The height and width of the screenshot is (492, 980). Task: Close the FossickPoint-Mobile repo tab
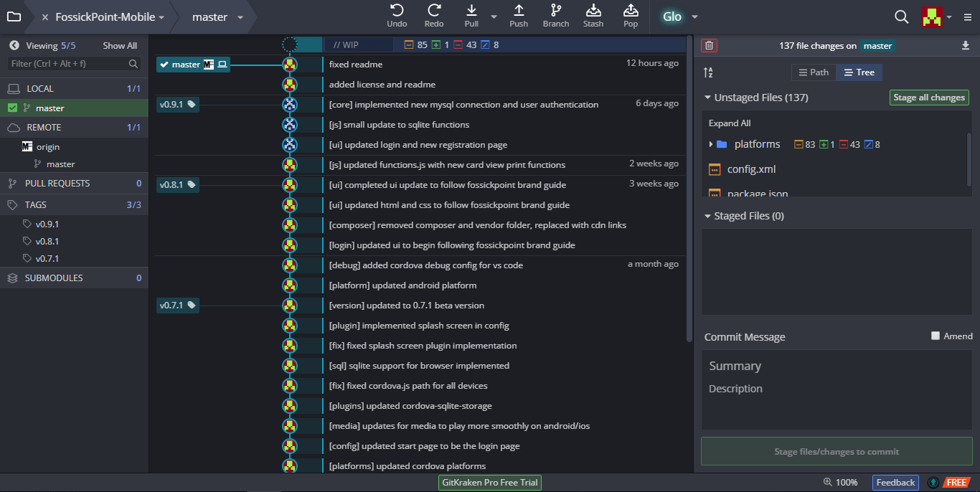(x=45, y=17)
